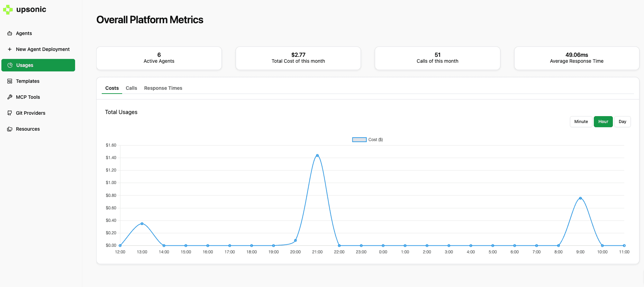The width and height of the screenshot is (644, 287).
Task: Open Resources via its folder icon
Action: pos(10,129)
